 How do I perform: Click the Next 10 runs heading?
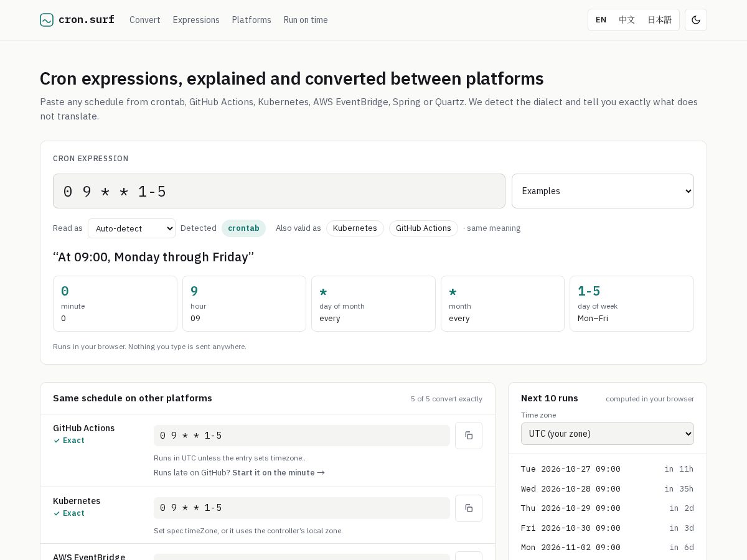click(x=550, y=398)
